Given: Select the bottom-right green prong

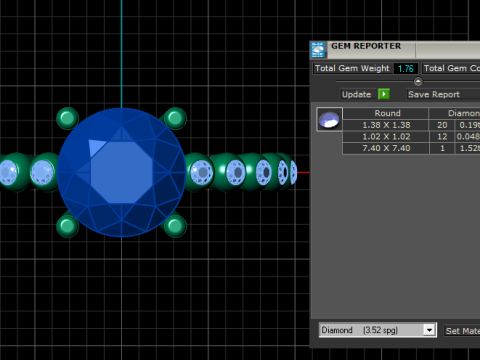Looking at the screenshot, I should pyautogui.click(x=175, y=226).
